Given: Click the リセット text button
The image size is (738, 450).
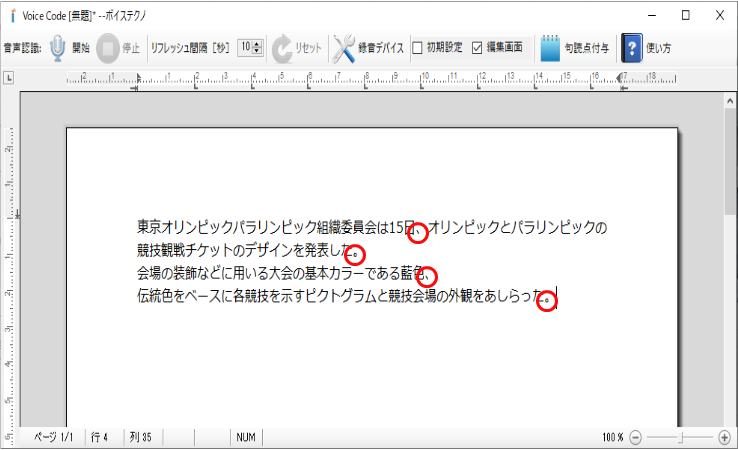Looking at the screenshot, I should pyautogui.click(x=308, y=48).
